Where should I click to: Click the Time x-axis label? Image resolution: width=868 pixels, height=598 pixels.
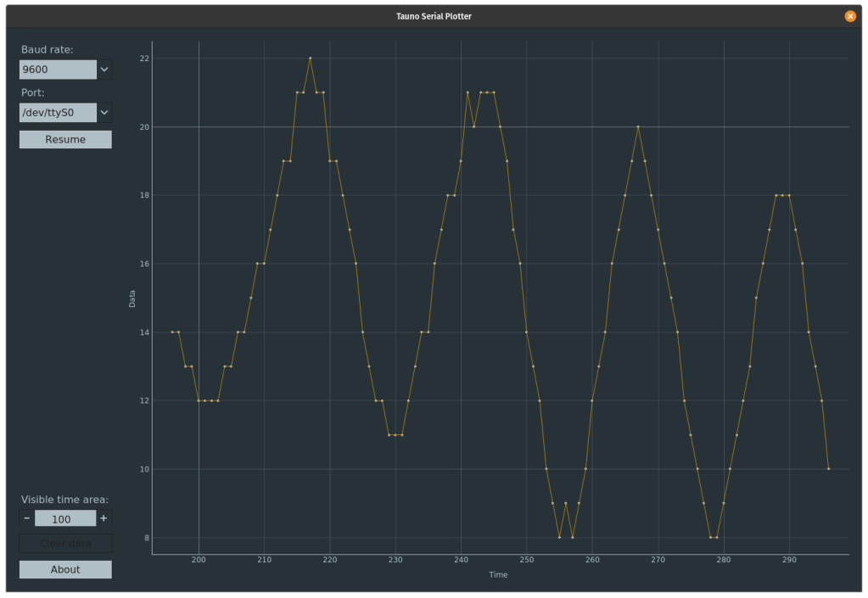pyautogui.click(x=498, y=575)
